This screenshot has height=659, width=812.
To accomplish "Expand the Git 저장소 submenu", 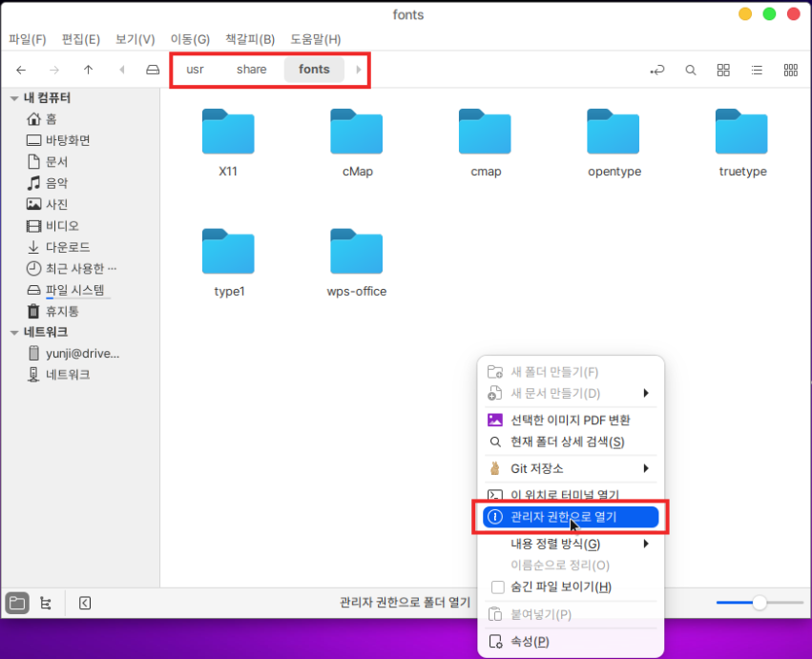I will tap(646, 468).
